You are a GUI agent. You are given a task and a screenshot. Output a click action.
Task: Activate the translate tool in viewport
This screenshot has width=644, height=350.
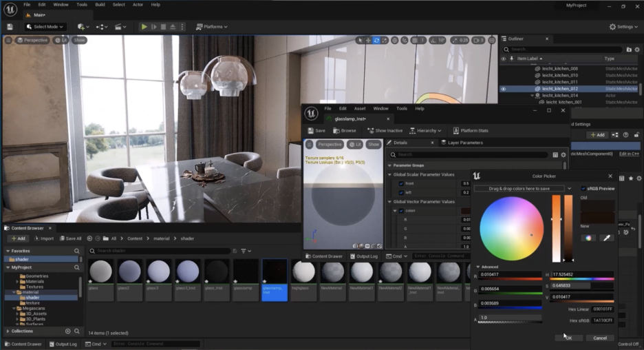click(x=368, y=41)
